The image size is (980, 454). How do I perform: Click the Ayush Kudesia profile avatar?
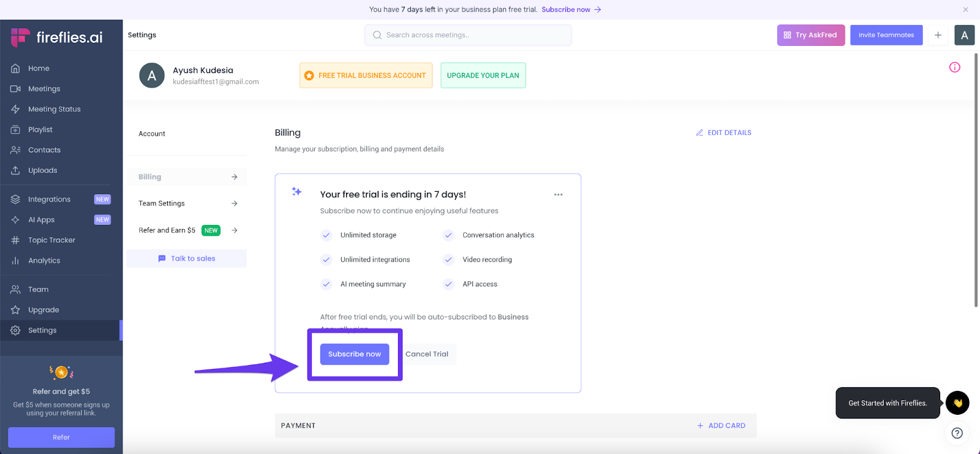pyautogui.click(x=152, y=75)
